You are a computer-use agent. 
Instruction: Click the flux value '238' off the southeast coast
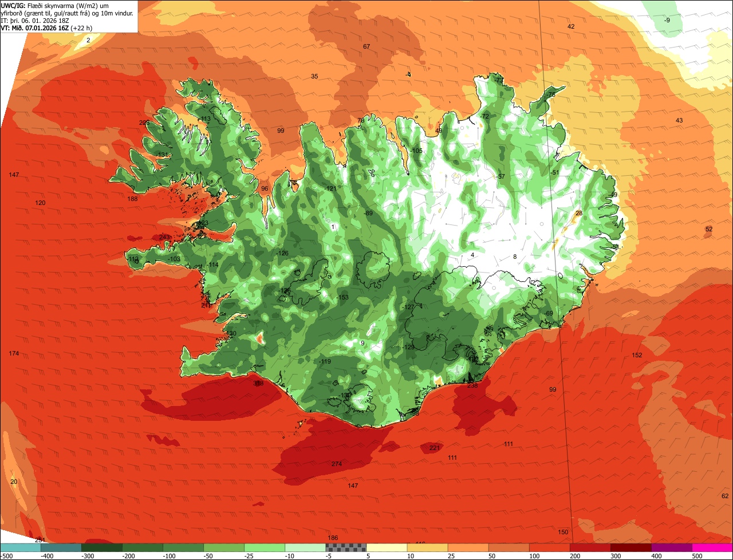point(472,385)
